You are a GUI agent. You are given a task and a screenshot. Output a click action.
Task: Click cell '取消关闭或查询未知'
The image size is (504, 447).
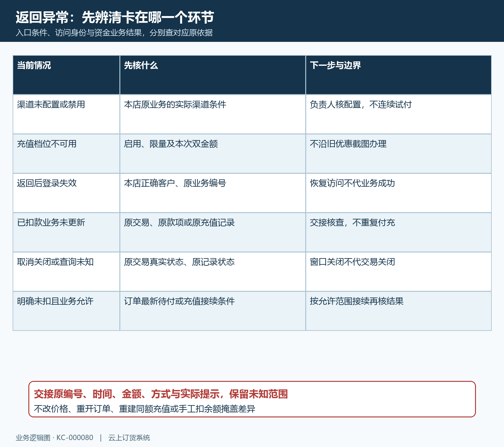tap(66, 272)
